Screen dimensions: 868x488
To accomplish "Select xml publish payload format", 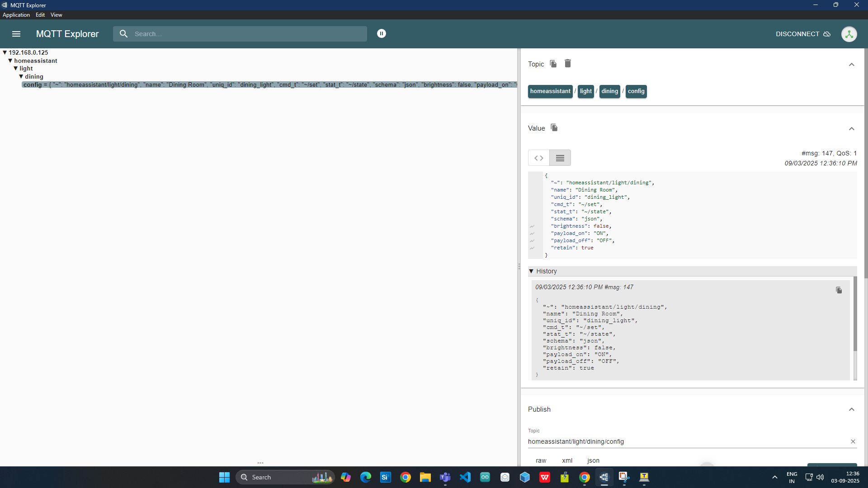I will coord(567,460).
